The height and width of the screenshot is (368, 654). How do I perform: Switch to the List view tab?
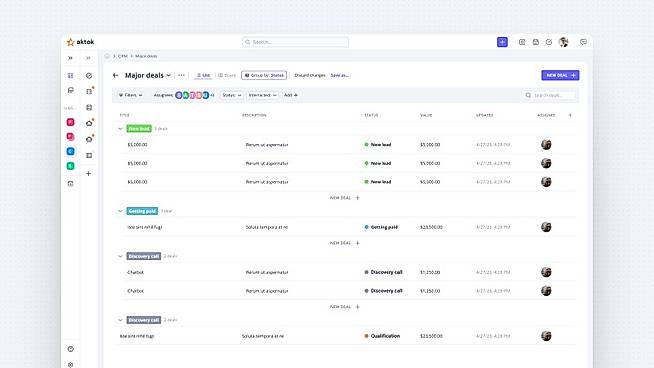[x=203, y=76]
